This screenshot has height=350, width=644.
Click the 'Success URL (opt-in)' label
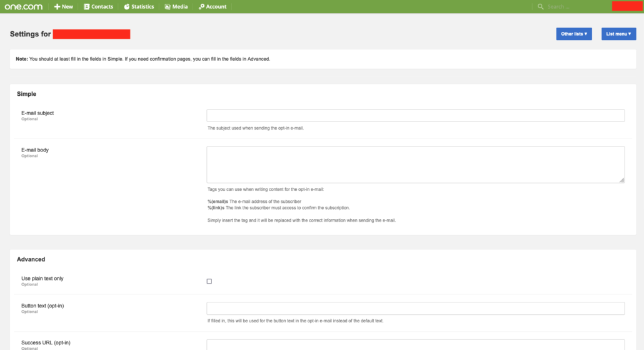point(46,342)
